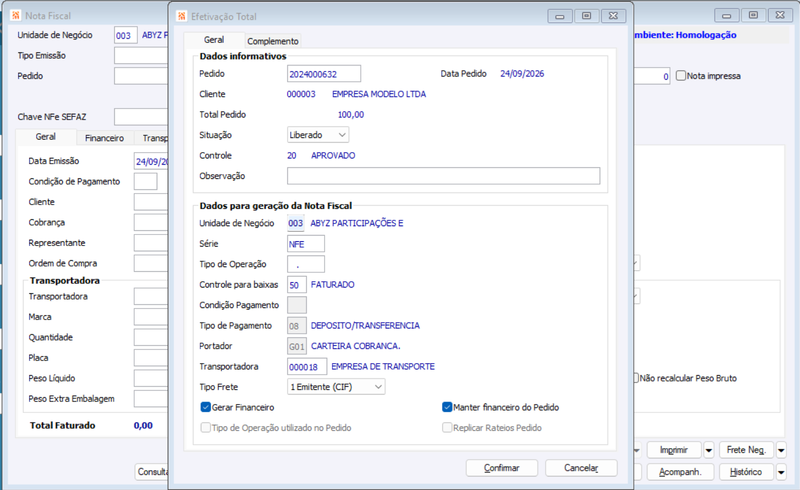Click the Data Emissão field in Nota Fiscal
The width and height of the screenshot is (800, 490).
(151, 161)
